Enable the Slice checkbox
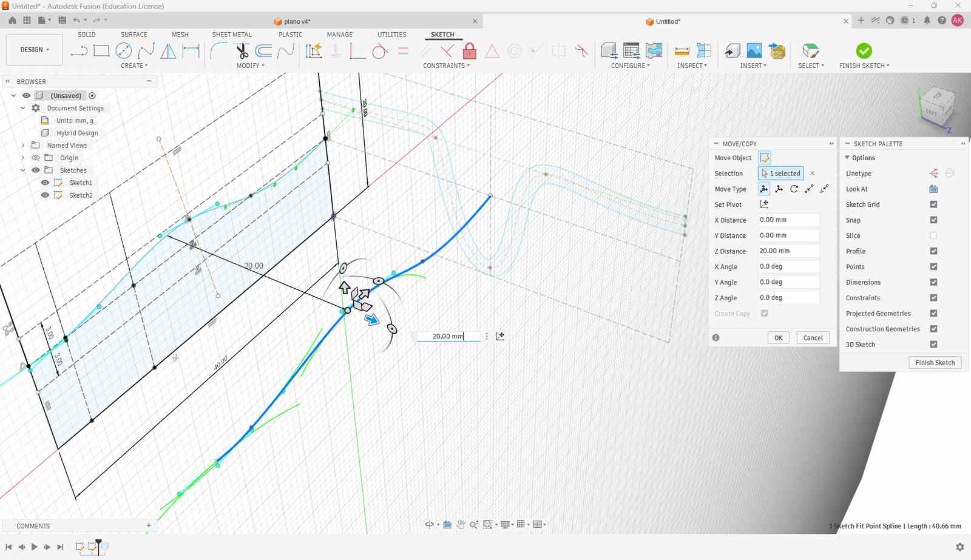Image resolution: width=971 pixels, height=560 pixels. (933, 235)
